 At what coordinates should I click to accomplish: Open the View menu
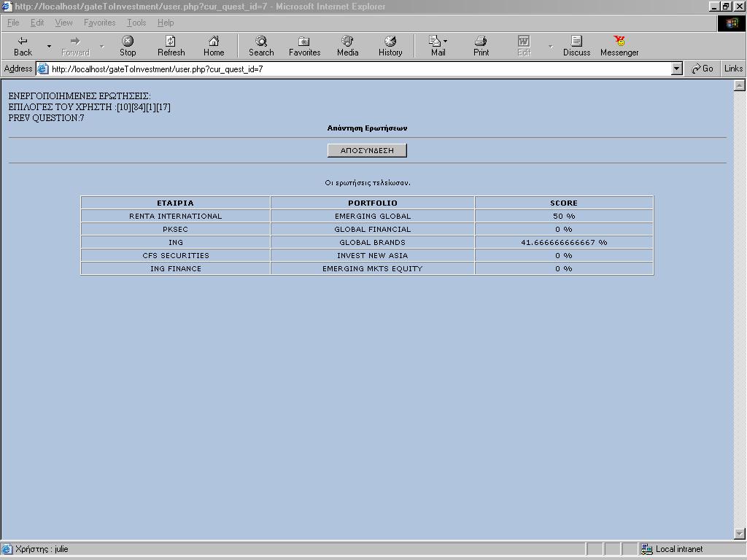64,23
